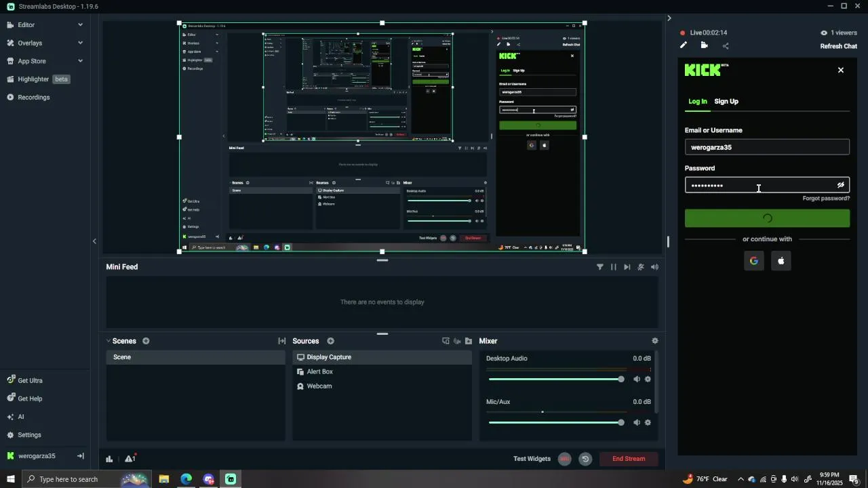Collapse the Scenes panel chevron
Screen dimensions: 868x488
click(108, 341)
